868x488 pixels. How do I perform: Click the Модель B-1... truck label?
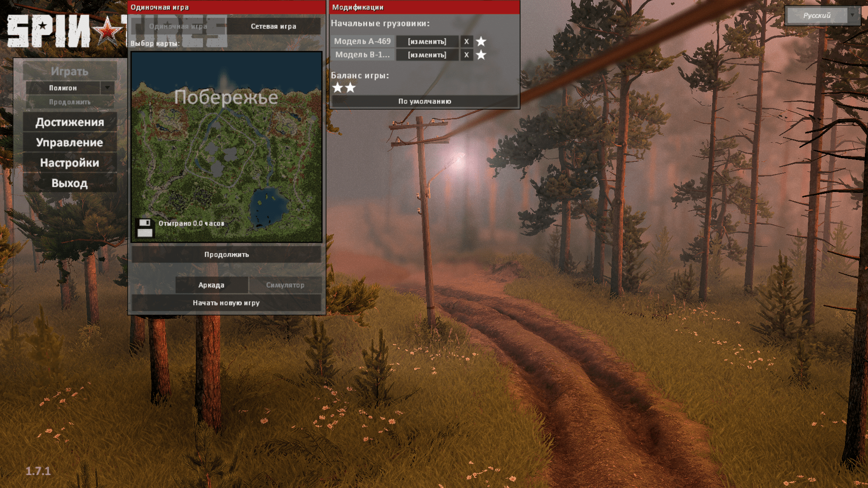[x=363, y=55]
